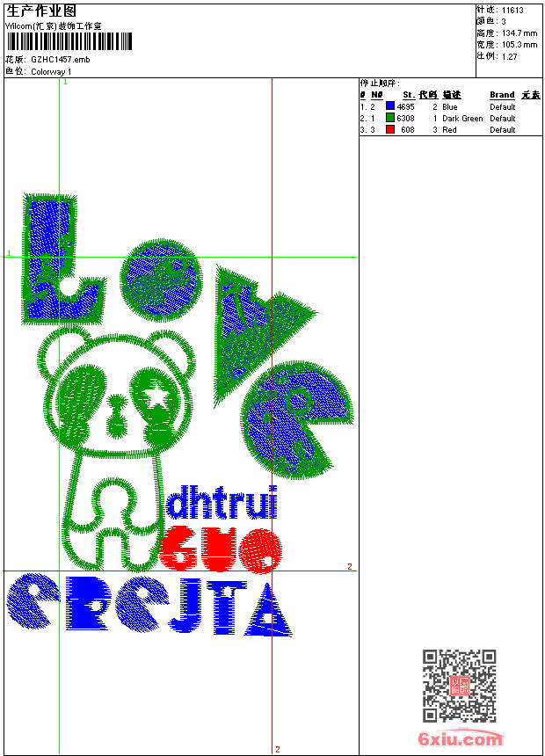545x756 pixels.
Task: Click the round green-blue letter O design
Action: point(161,280)
